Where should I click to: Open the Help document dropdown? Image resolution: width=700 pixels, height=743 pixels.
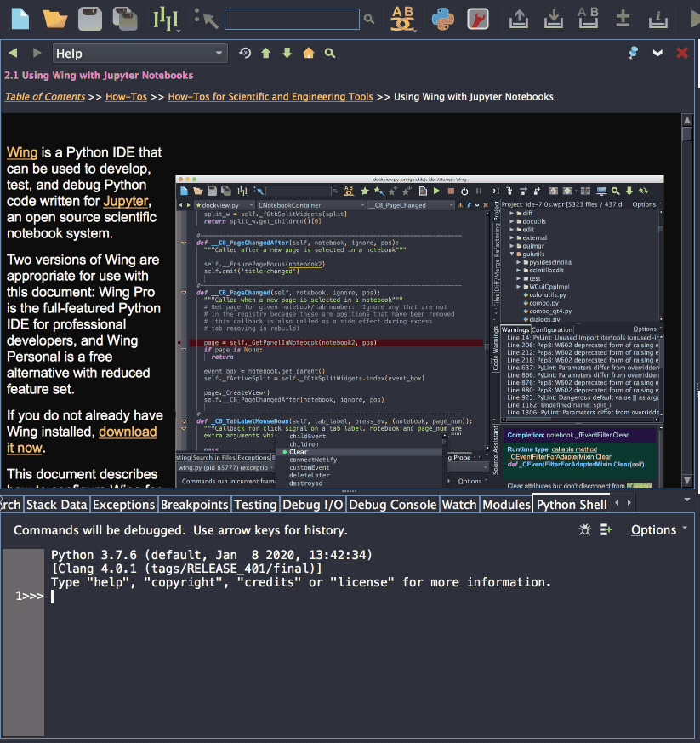(x=139, y=54)
